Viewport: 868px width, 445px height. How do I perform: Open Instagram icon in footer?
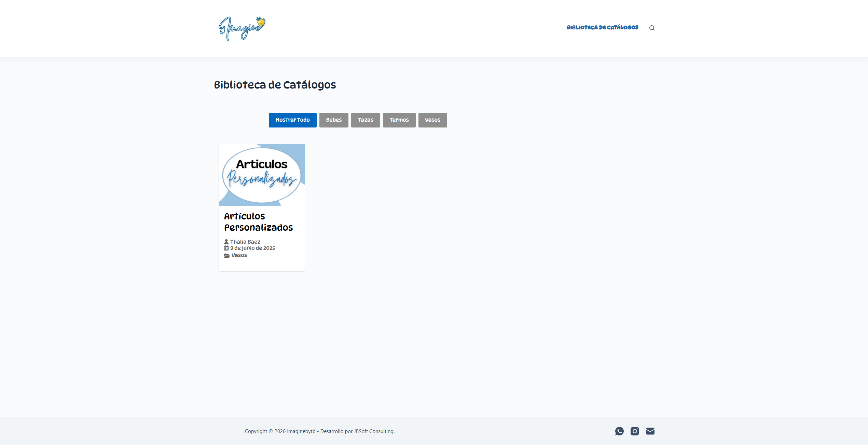click(634, 431)
